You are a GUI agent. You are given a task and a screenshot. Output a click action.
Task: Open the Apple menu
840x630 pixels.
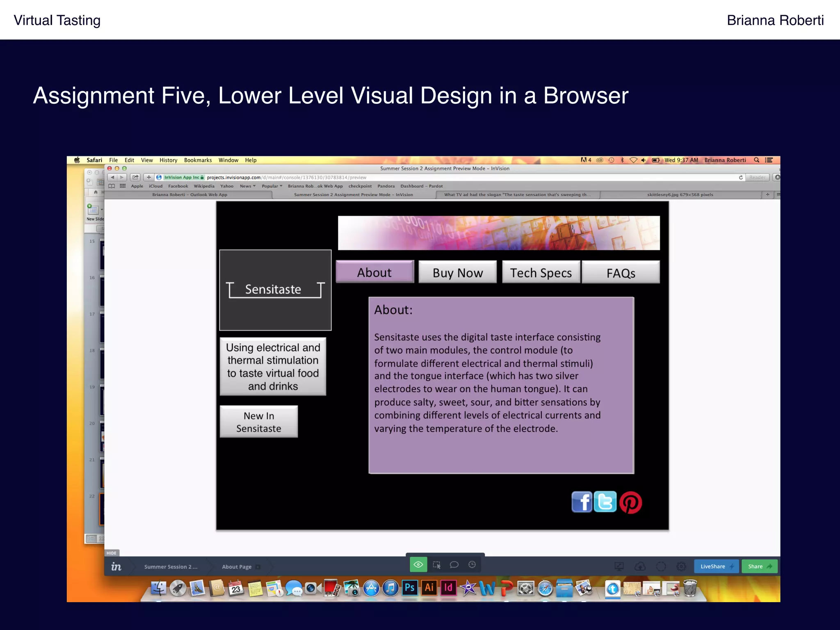coord(77,160)
